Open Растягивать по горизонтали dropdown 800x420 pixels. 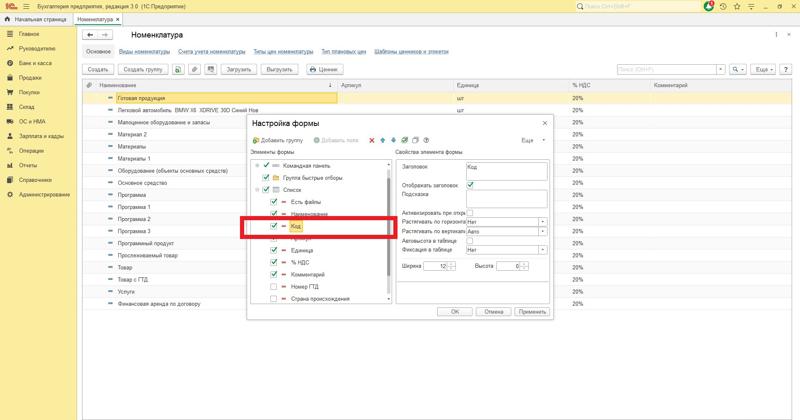(543, 222)
